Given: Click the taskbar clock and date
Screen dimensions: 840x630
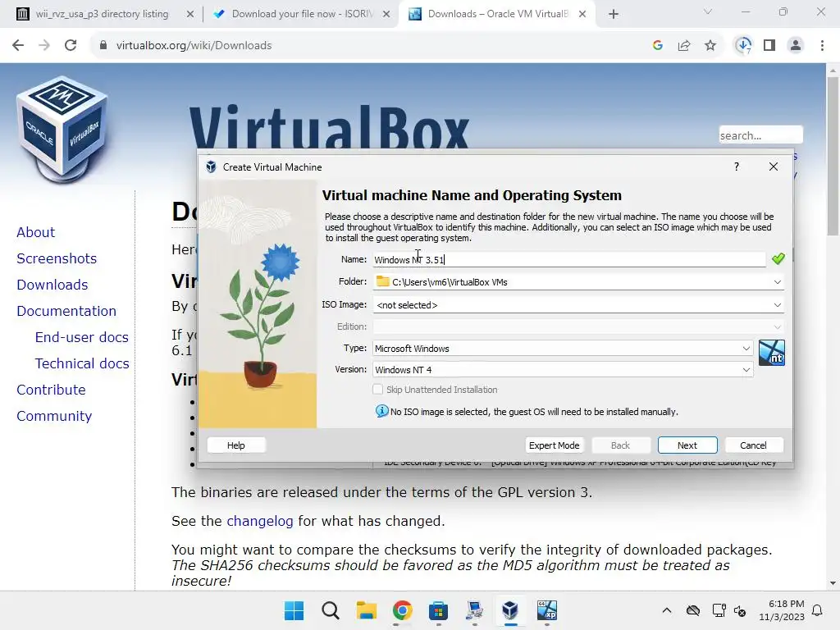Looking at the screenshot, I should (782, 610).
